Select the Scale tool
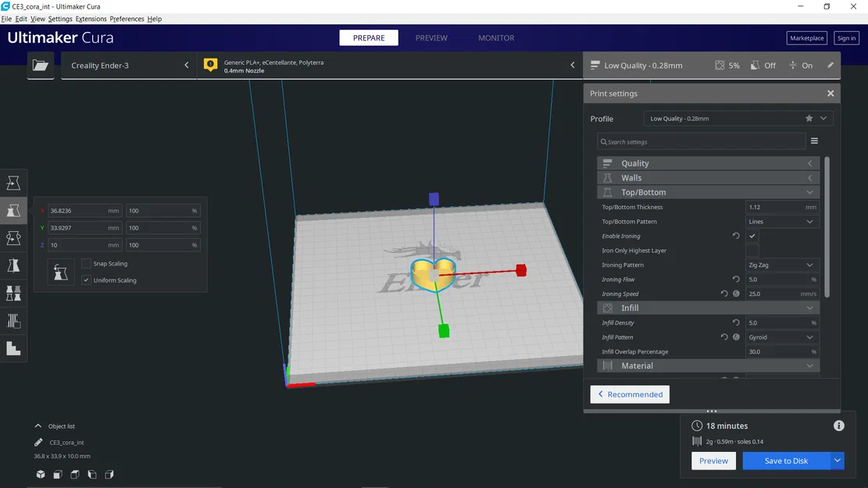This screenshot has width=868, height=488. click(x=13, y=210)
